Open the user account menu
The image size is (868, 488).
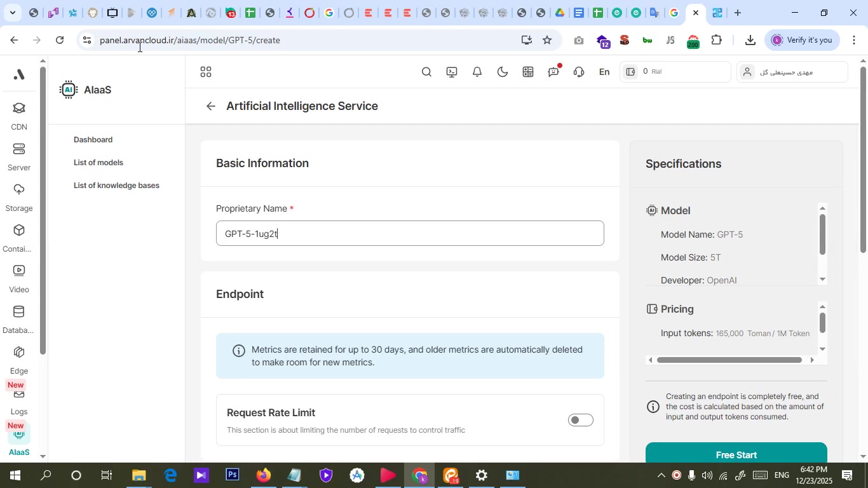coord(792,72)
